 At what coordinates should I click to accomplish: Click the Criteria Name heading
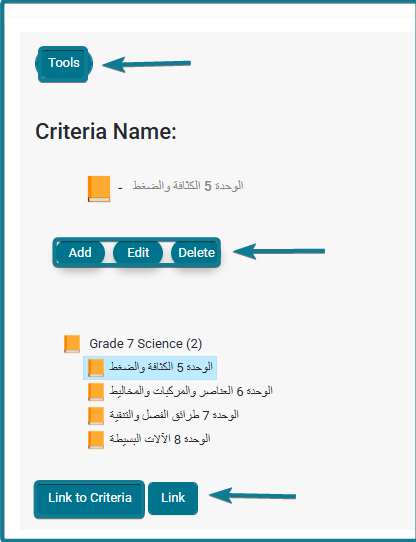point(106,131)
